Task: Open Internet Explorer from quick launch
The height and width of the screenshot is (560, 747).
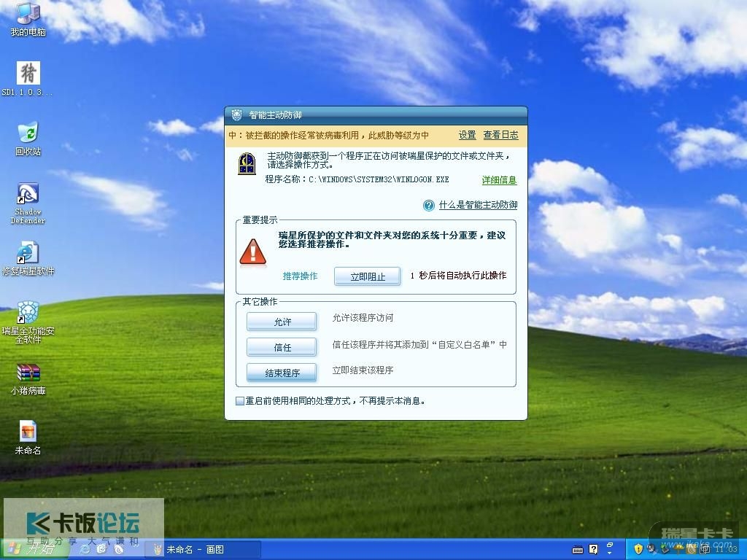Action: tap(85, 549)
